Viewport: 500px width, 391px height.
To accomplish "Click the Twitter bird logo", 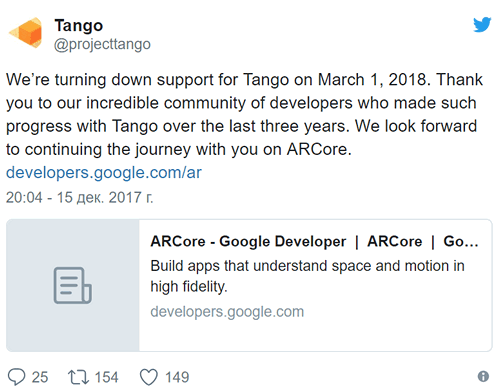I will [x=482, y=24].
